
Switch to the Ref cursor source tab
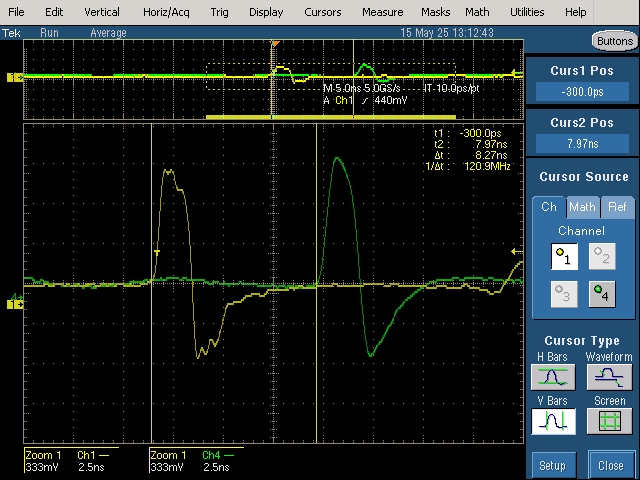[x=617, y=207]
